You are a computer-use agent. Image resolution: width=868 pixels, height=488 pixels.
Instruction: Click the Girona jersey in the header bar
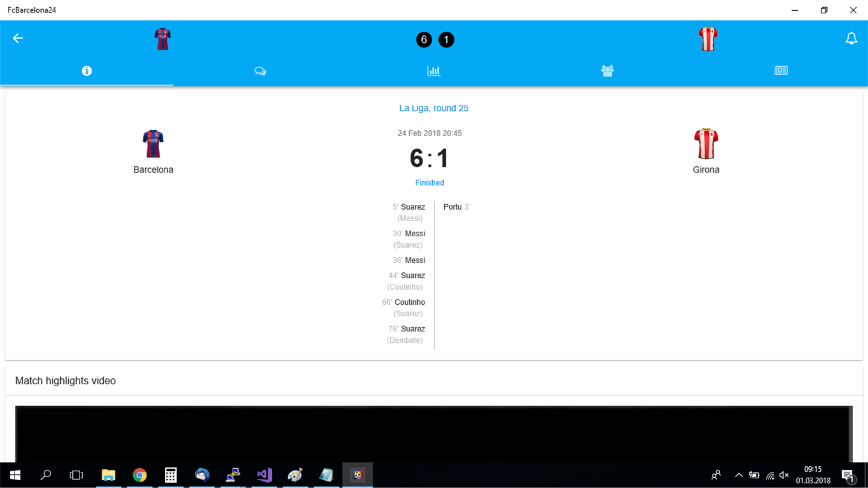[x=708, y=39]
